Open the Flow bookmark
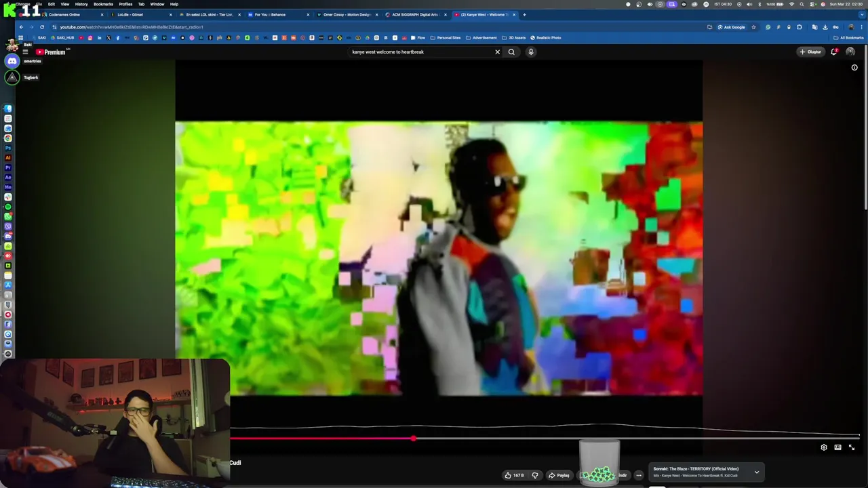The width and height of the screenshot is (868, 488). pos(418,38)
